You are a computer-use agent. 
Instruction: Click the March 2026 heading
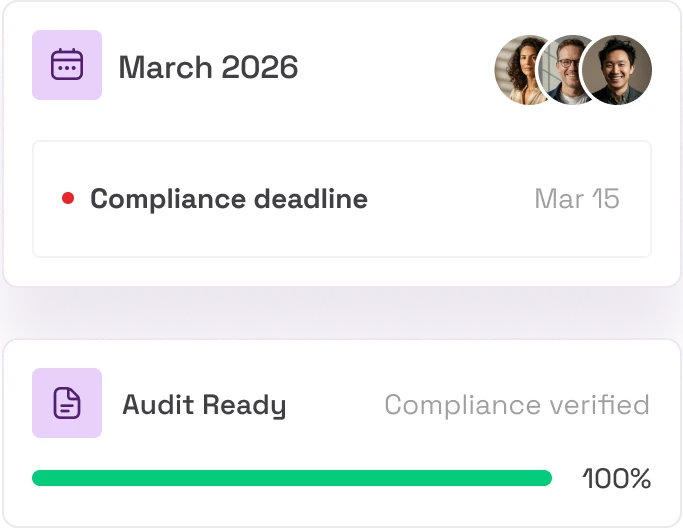(x=208, y=67)
